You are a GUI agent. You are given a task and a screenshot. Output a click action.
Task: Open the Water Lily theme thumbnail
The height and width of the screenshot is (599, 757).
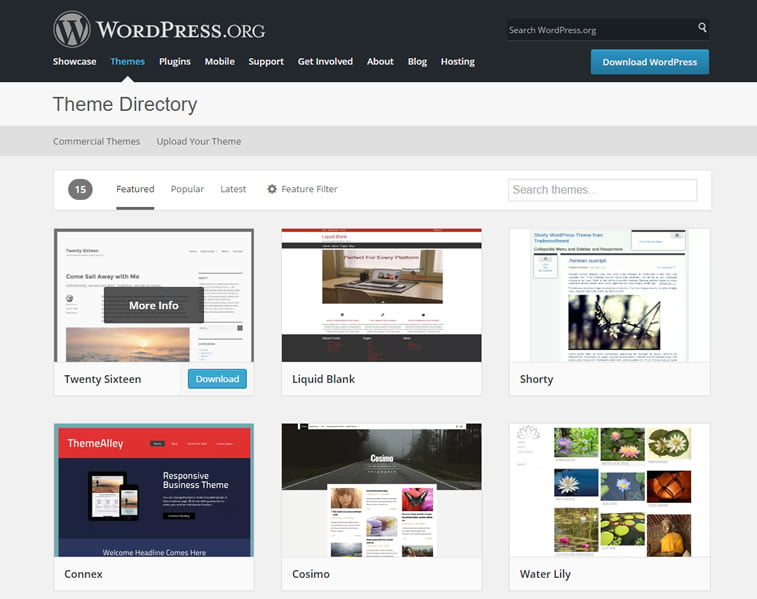609,490
